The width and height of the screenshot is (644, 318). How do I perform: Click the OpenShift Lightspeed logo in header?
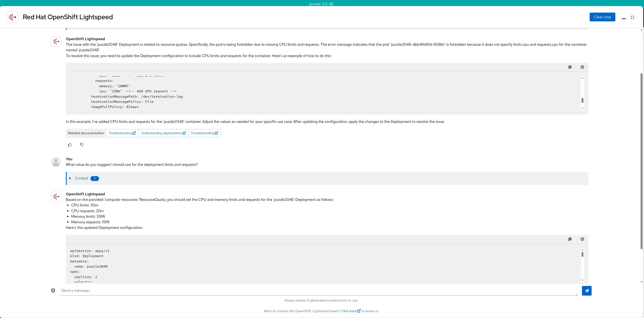point(12,17)
